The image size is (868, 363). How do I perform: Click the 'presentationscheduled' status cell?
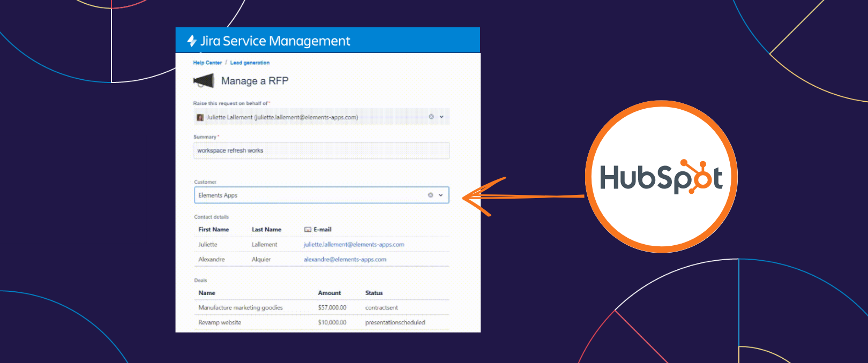pyautogui.click(x=395, y=323)
